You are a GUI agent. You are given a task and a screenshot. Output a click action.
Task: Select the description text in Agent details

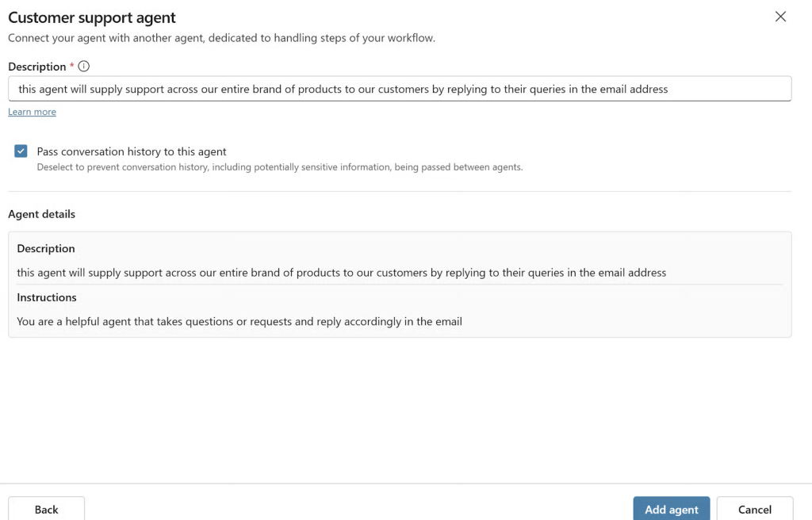(x=340, y=272)
